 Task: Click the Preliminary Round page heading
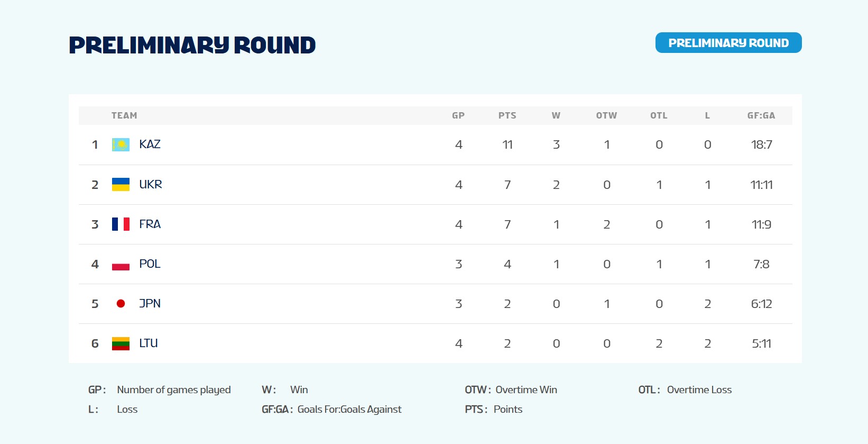point(192,45)
